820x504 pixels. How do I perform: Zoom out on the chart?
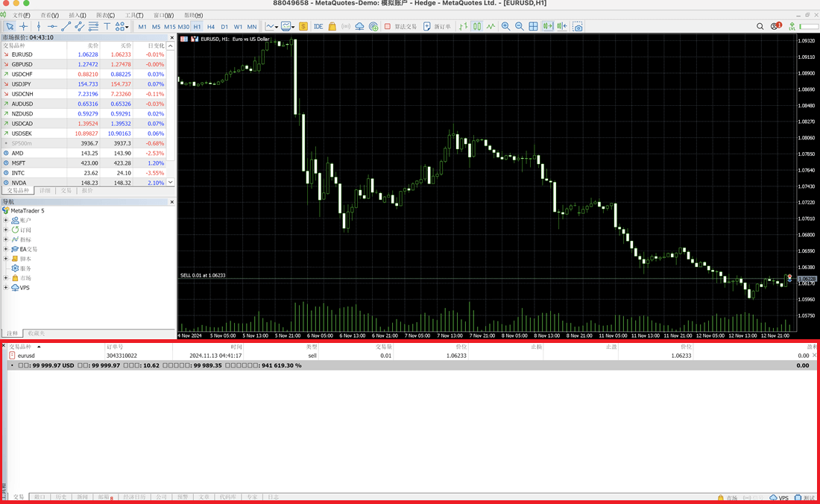520,27
